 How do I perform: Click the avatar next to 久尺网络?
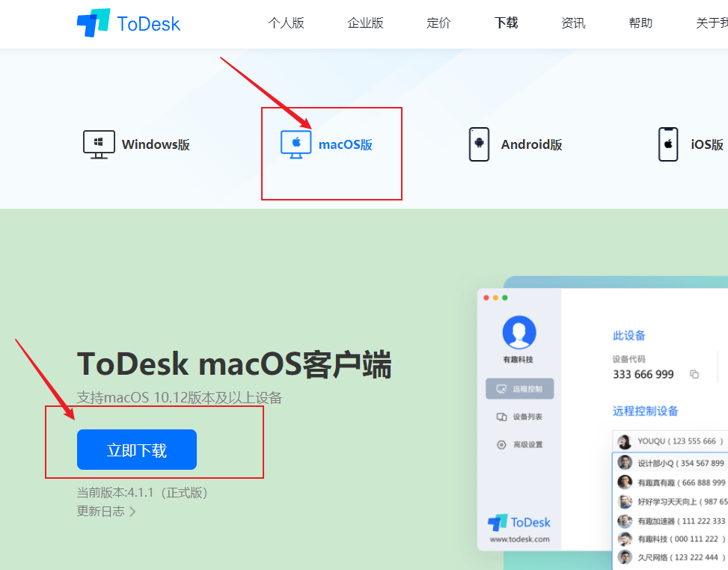point(625,557)
